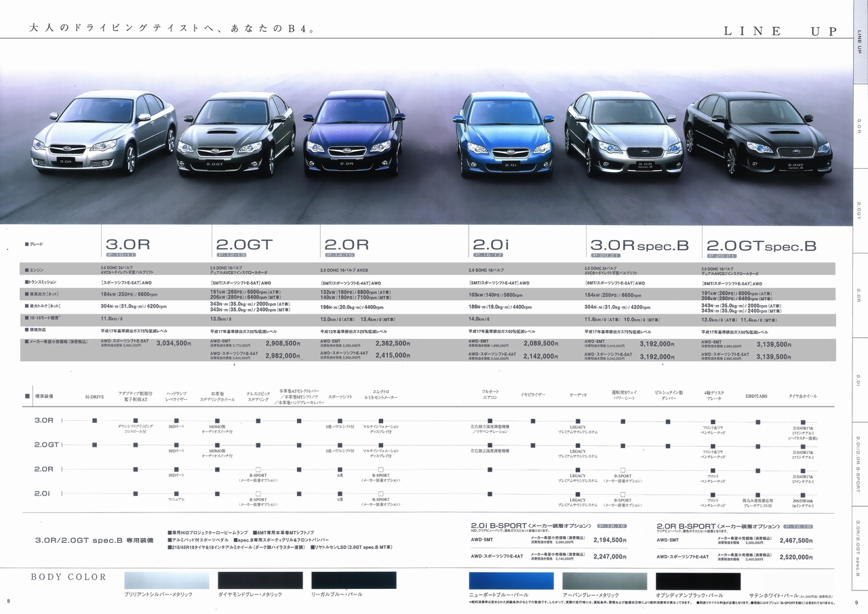The image size is (868, 614).
Task: Pick the Brilliant Silver Metallic body color swatch
Action: tap(167, 580)
